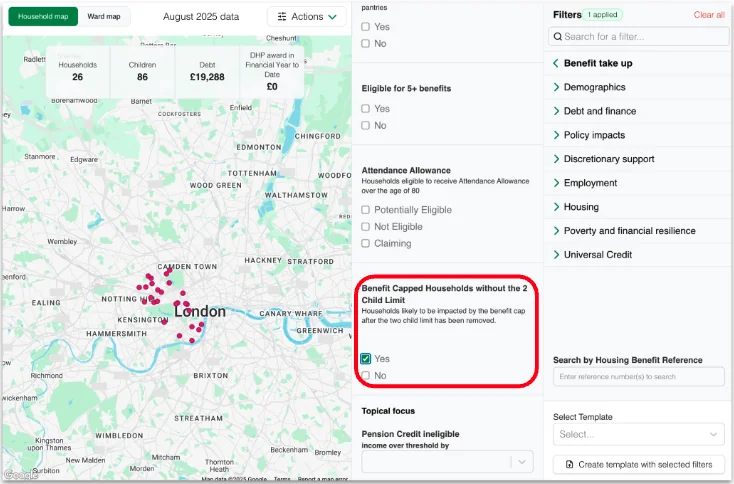Switch to the Ward map tab
This screenshot has height=484, width=734.
click(x=104, y=17)
